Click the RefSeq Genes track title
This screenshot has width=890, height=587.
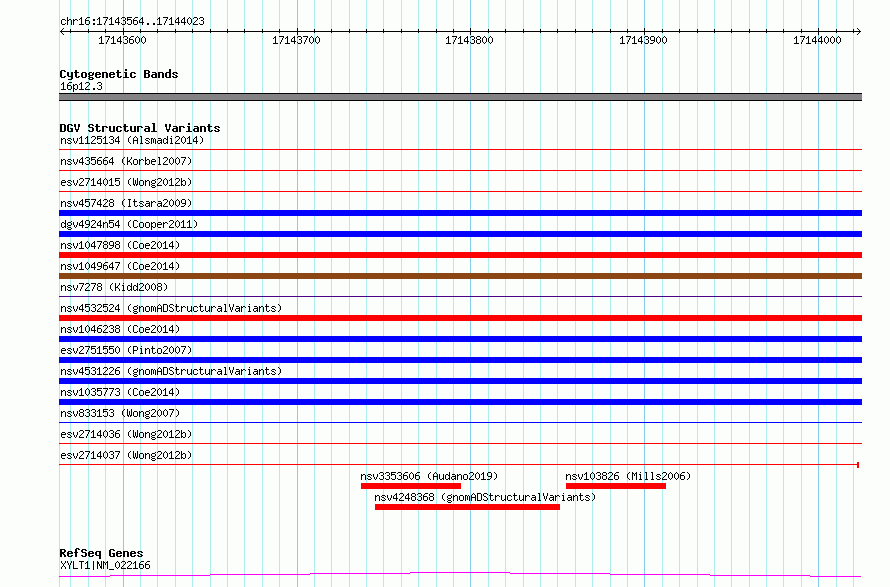tap(101, 553)
